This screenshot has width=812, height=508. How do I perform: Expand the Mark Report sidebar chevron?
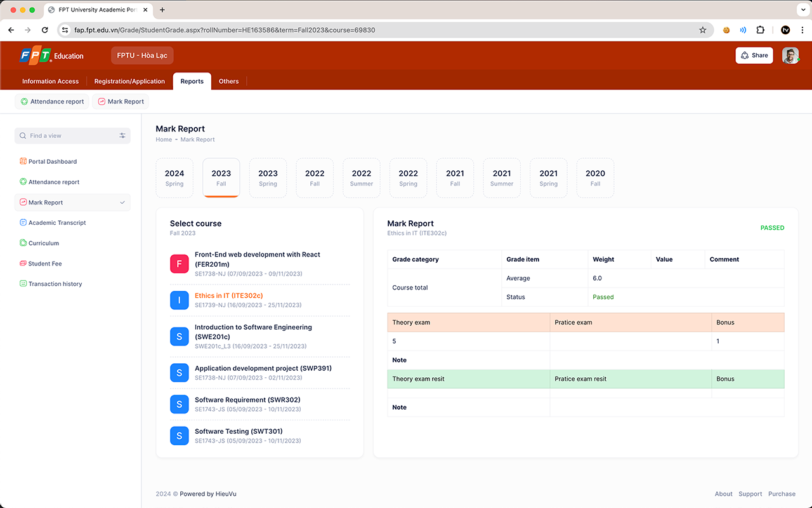(122, 203)
